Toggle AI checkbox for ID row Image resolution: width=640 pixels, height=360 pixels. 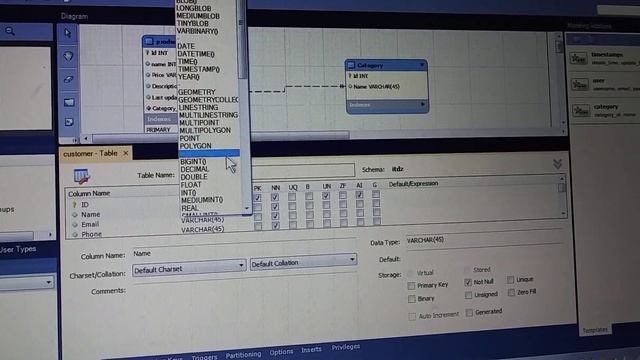pos(359,195)
